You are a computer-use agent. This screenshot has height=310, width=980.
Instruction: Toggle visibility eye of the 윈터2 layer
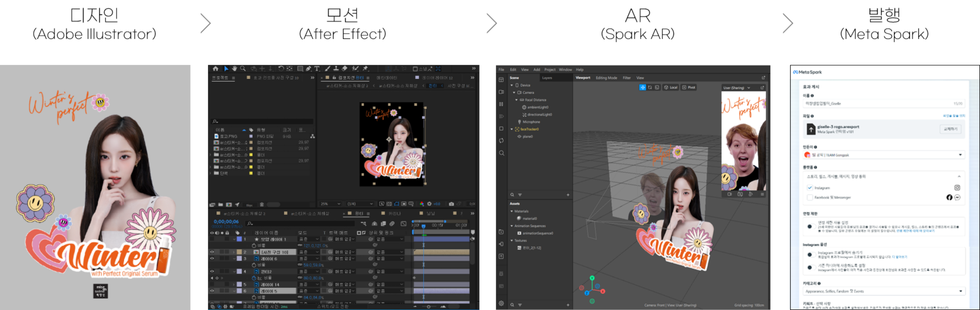tap(212, 271)
